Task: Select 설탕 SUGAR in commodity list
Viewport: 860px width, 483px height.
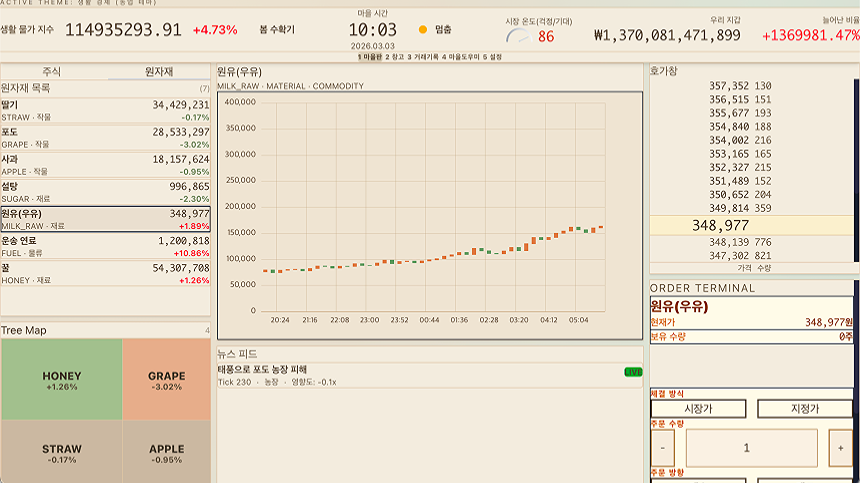Action: [105, 192]
